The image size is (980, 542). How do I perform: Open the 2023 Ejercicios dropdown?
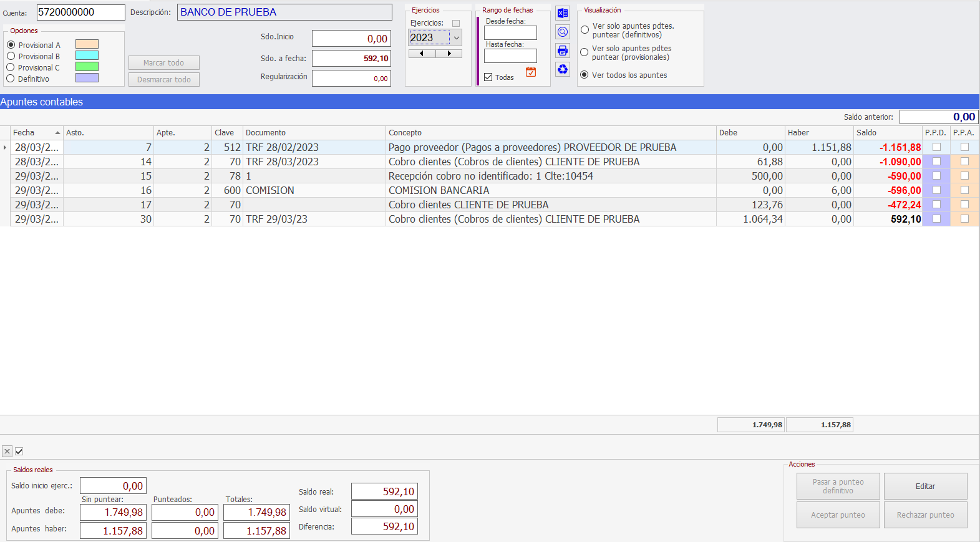(x=456, y=38)
